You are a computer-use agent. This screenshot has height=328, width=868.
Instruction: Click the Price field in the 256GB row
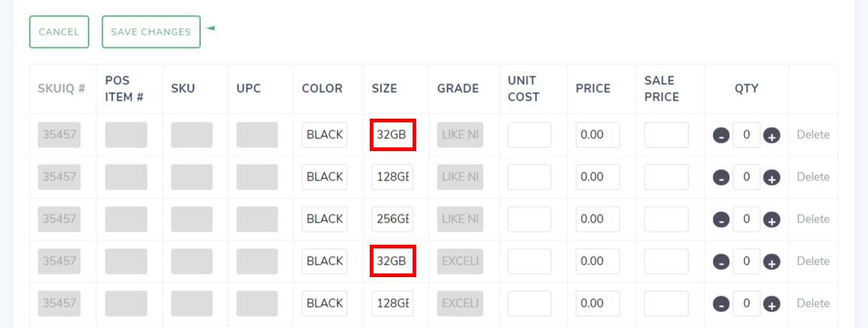(597, 219)
